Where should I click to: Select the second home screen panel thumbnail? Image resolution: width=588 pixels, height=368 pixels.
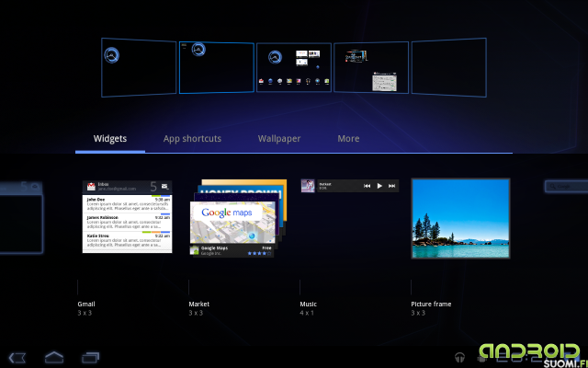click(217, 67)
